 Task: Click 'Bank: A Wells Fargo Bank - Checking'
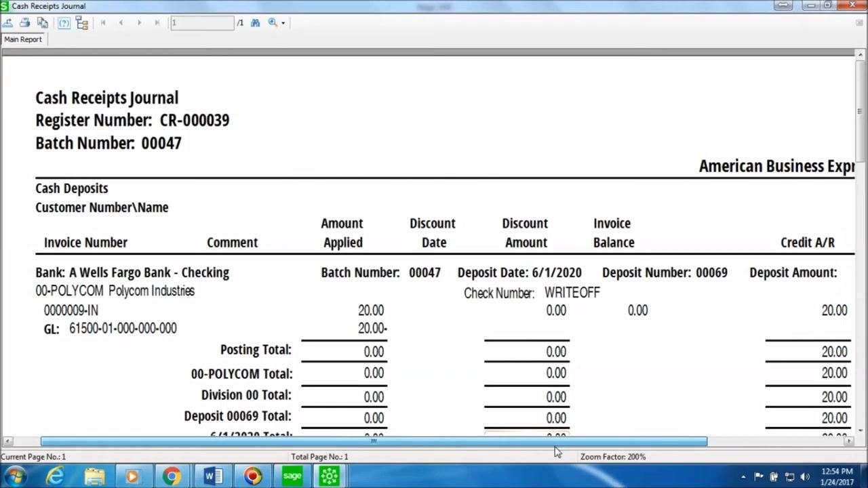tap(132, 272)
